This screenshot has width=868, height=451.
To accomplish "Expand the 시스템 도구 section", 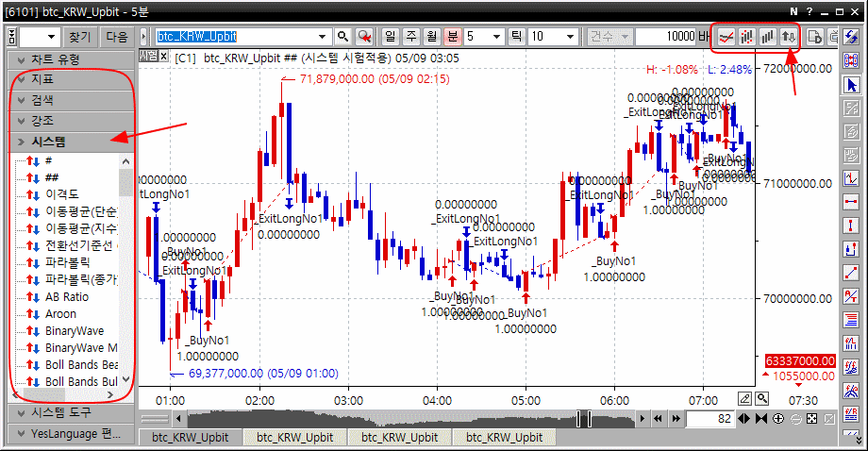I will 71,412.
